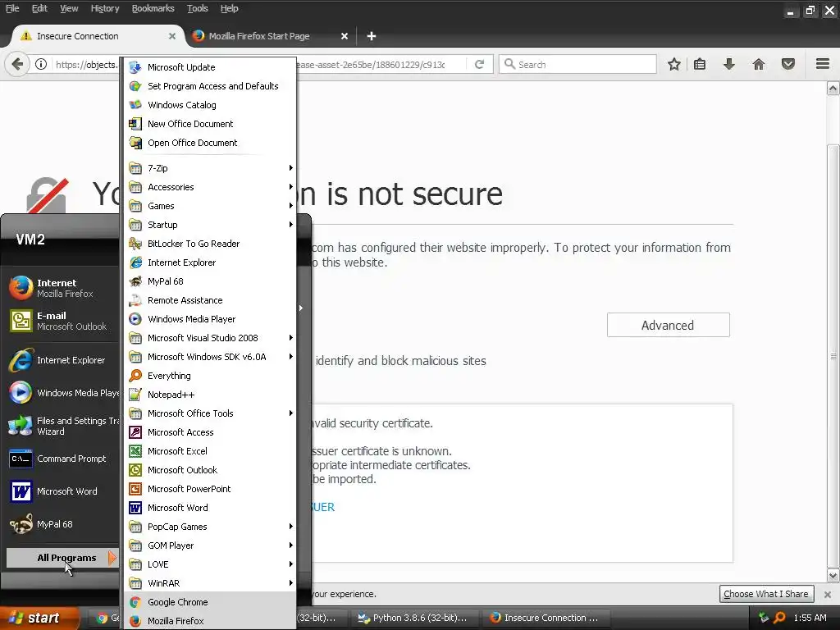Open Command Prompt from start menu
The image size is (840, 630).
[62, 459]
